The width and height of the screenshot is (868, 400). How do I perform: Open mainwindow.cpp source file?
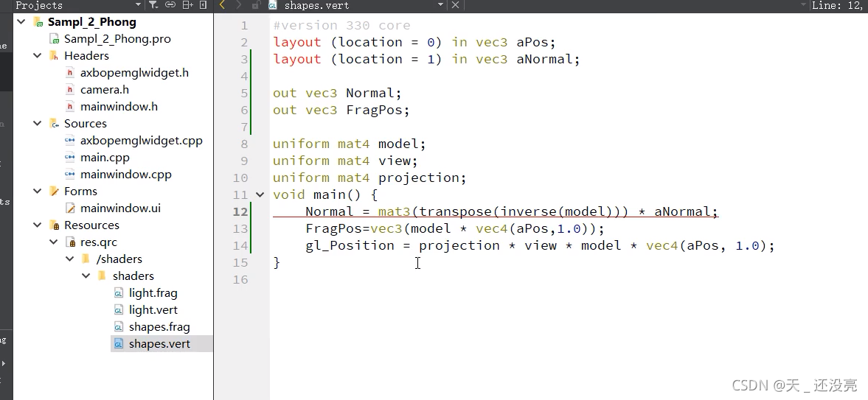tap(125, 175)
